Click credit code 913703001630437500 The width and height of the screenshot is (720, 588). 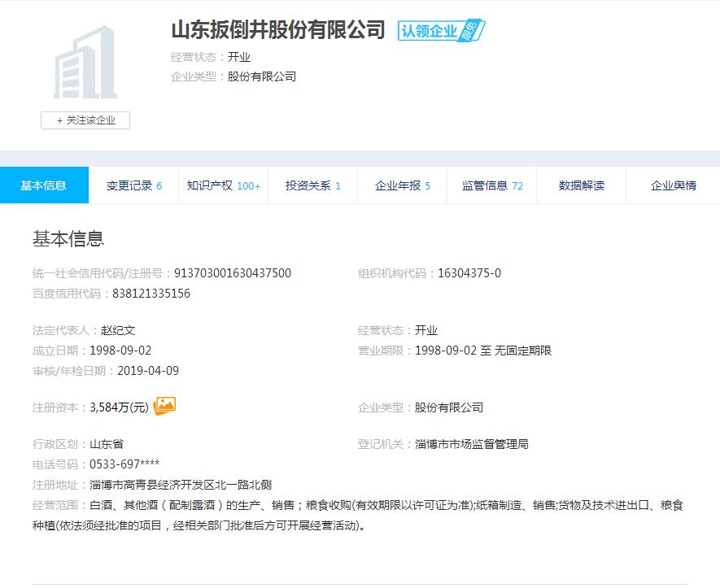(233, 273)
